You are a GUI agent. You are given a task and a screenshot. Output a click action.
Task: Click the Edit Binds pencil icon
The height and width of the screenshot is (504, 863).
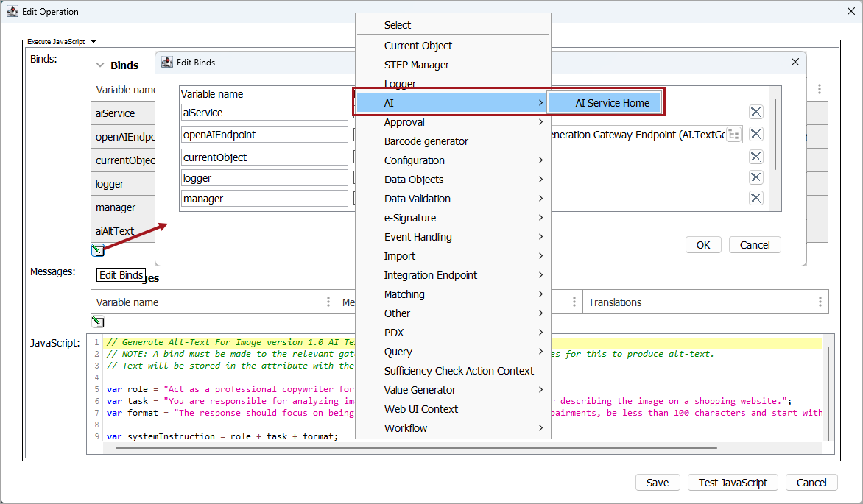coord(97,250)
